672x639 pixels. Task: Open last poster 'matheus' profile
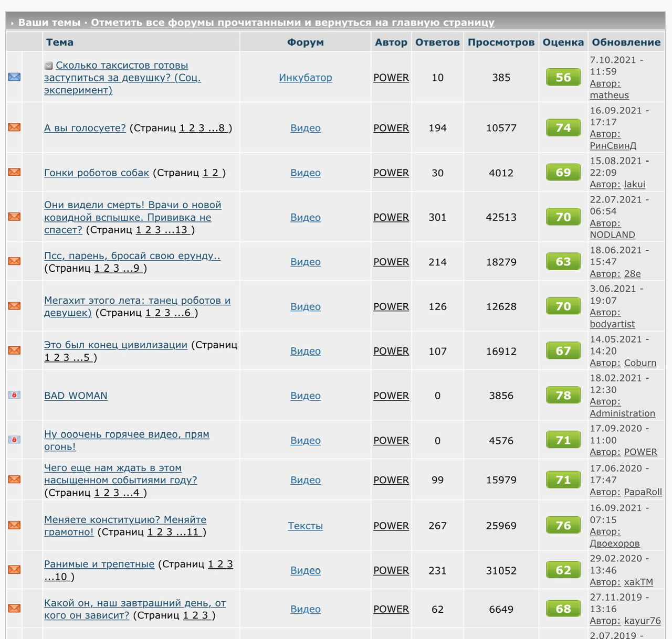coord(609,95)
